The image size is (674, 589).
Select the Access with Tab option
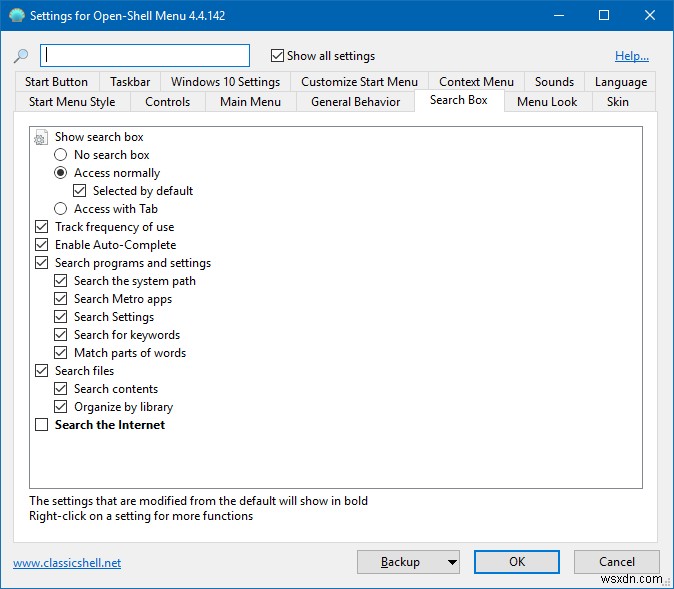[x=61, y=209]
